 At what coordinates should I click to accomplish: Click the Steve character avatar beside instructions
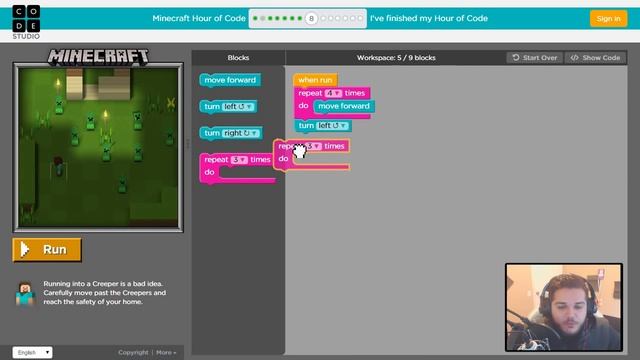click(25, 293)
